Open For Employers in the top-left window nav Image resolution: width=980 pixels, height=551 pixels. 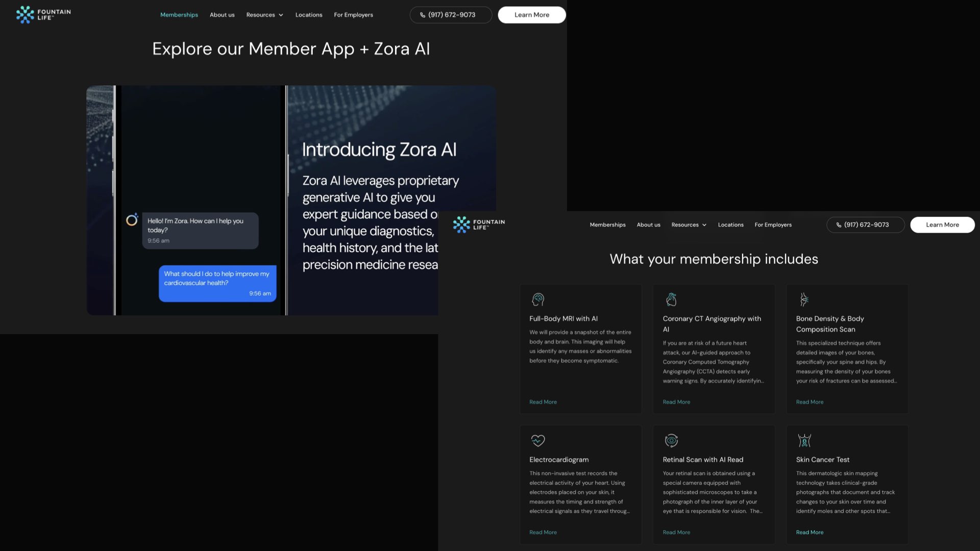click(x=353, y=15)
